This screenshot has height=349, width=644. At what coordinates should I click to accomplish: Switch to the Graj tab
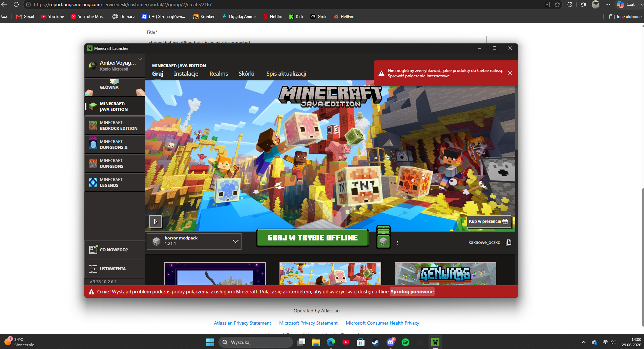coord(158,74)
